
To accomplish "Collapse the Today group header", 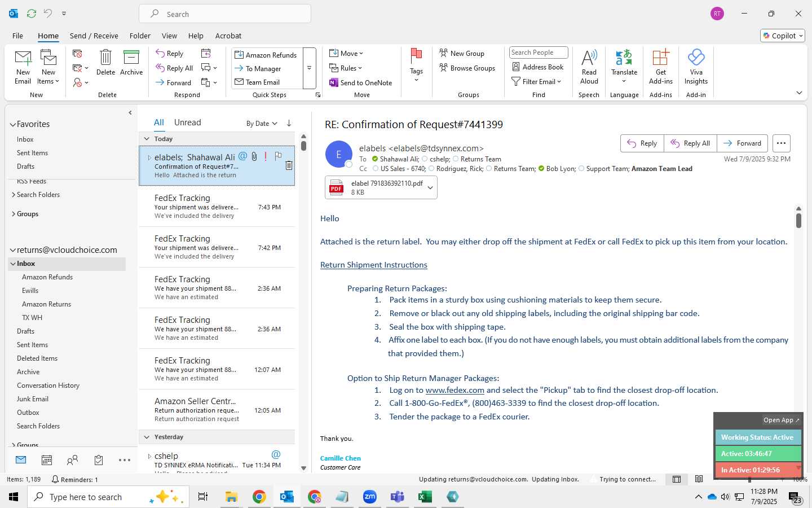I will point(147,139).
